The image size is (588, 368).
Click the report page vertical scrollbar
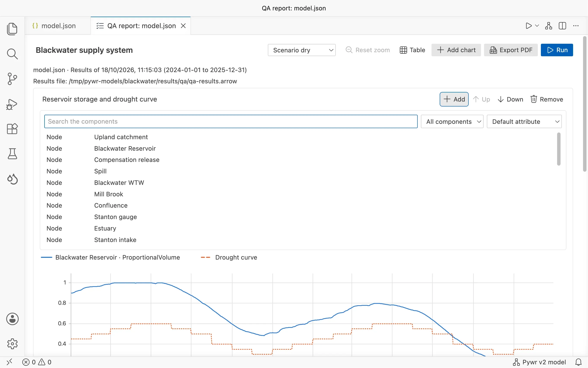tap(585, 104)
